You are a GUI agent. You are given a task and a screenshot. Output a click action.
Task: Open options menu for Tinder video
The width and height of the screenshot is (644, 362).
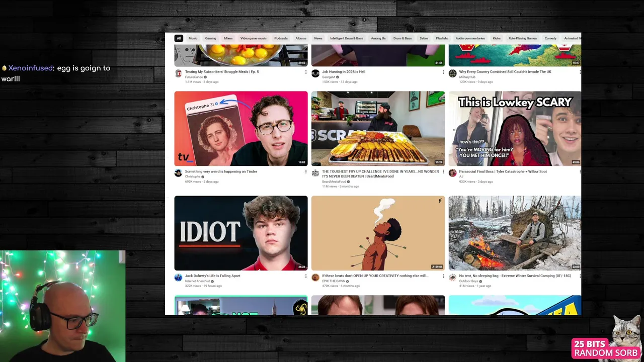305,171
